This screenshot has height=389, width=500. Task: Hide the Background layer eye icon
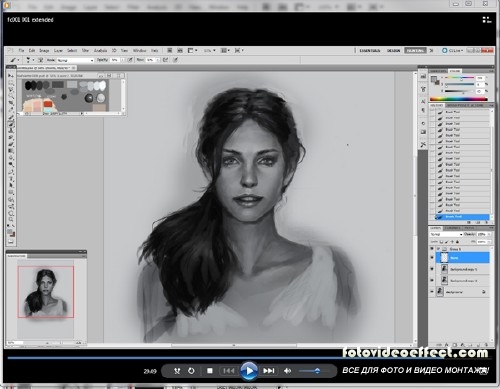coord(432,292)
